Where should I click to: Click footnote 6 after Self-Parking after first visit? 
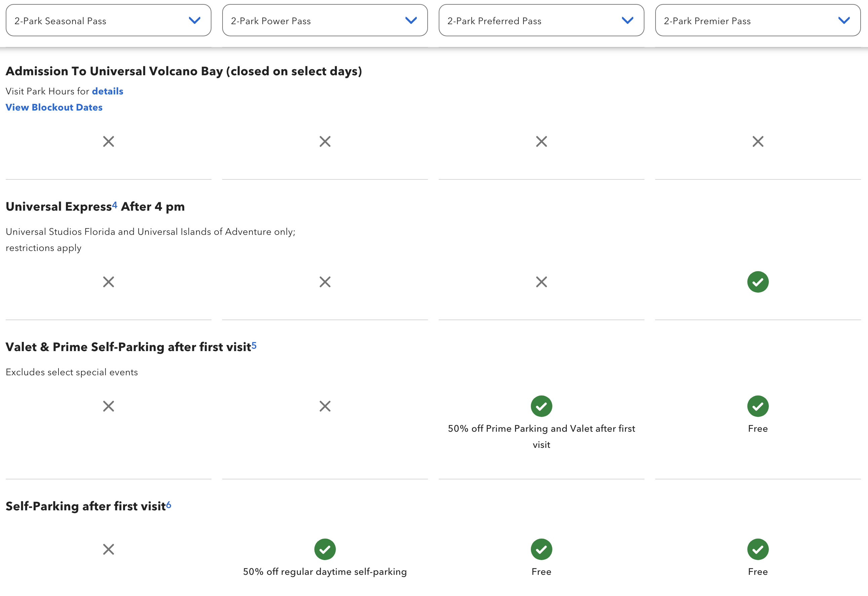(x=168, y=505)
